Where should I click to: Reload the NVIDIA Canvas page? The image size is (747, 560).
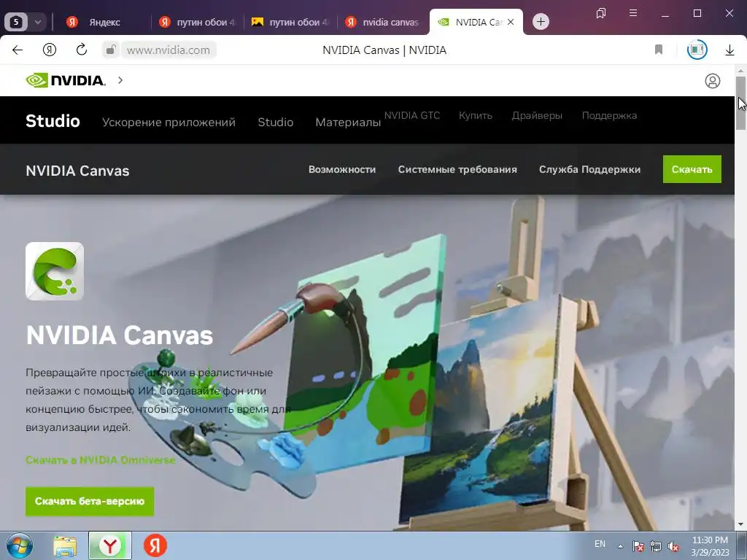(82, 50)
